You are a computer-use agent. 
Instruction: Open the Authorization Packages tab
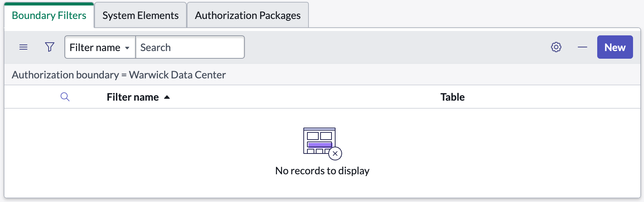[x=248, y=15]
